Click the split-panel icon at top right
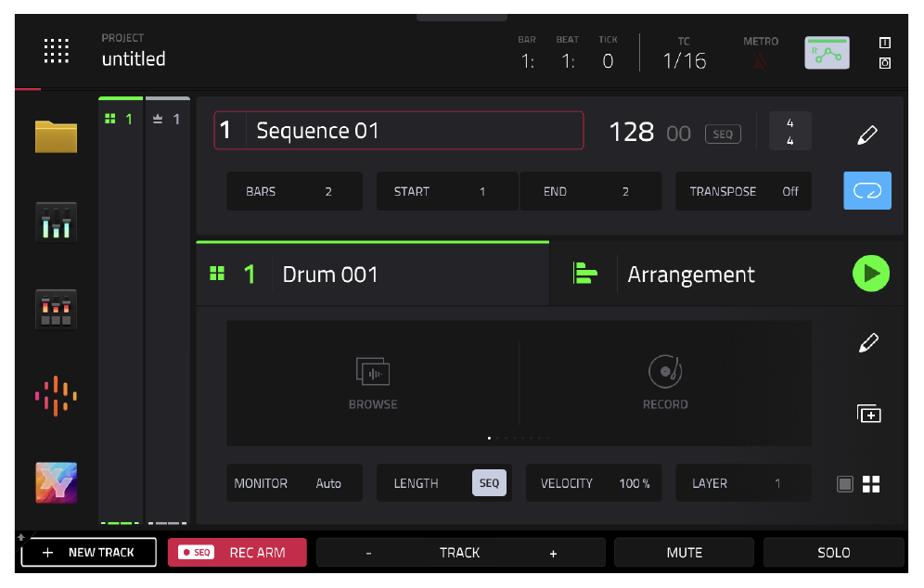 (x=884, y=43)
